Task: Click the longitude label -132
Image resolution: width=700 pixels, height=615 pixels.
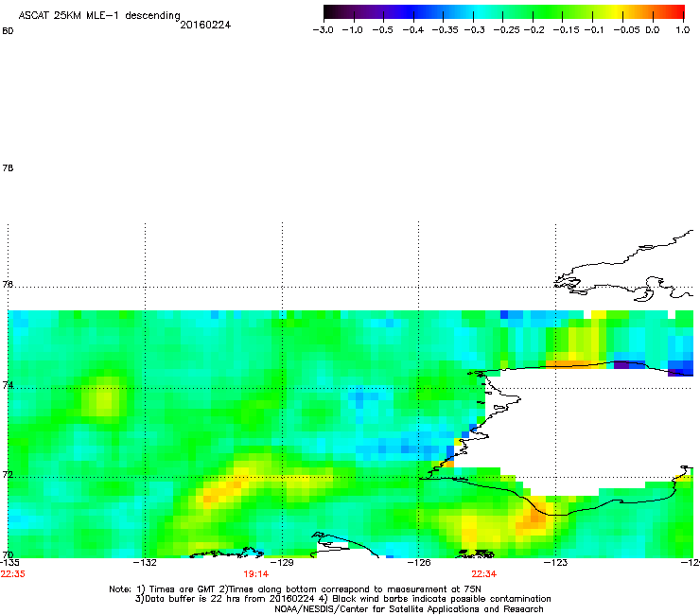Action: [145, 562]
